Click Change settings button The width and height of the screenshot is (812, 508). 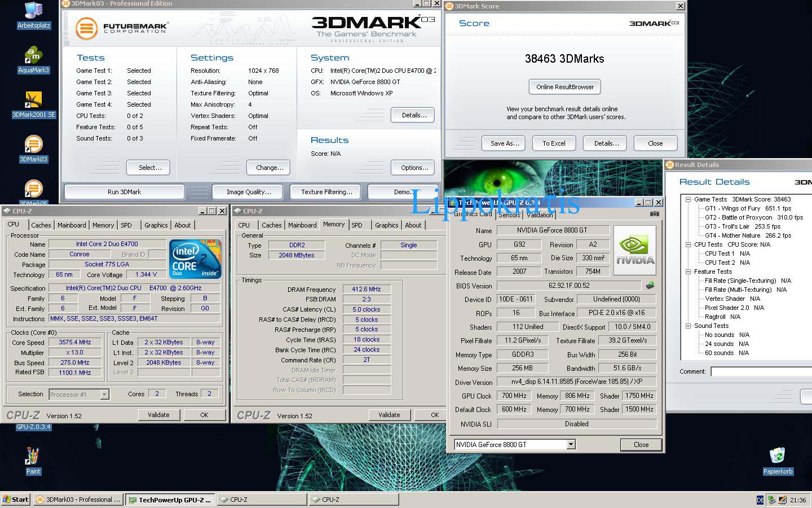[x=270, y=168]
